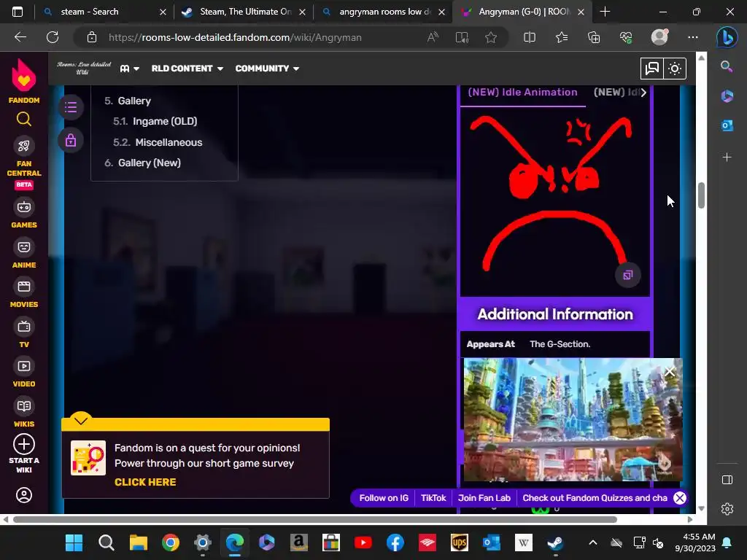
Task: Expand the Idle Animation image lightbox icon
Action: tap(628, 275)
